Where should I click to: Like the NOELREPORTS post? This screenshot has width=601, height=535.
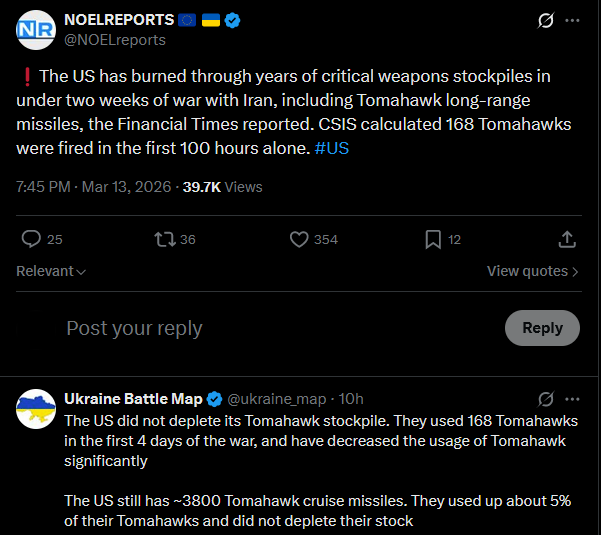click(x=299, y=239)
